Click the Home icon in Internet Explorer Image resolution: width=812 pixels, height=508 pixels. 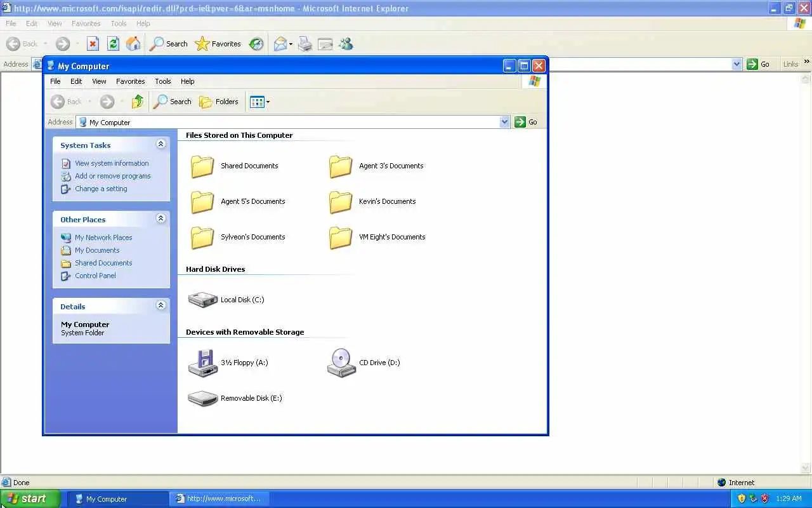click(x=133, y=44)
